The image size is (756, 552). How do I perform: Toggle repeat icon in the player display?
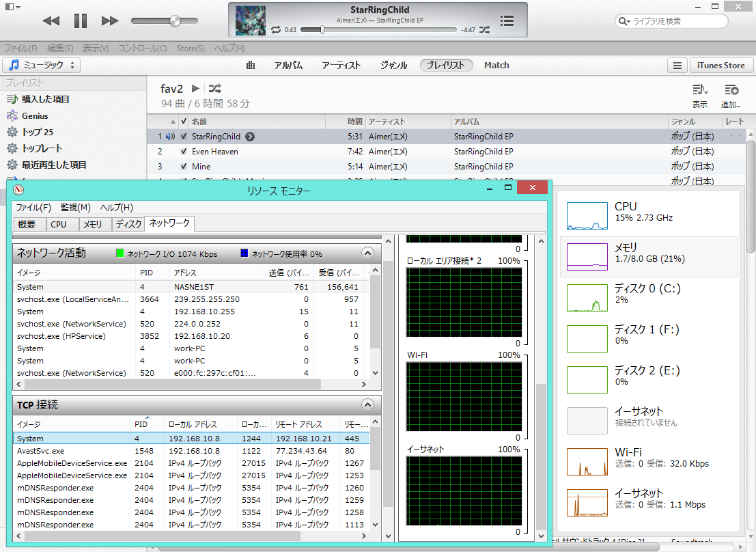pyautogui.click(x=276, y=30)
